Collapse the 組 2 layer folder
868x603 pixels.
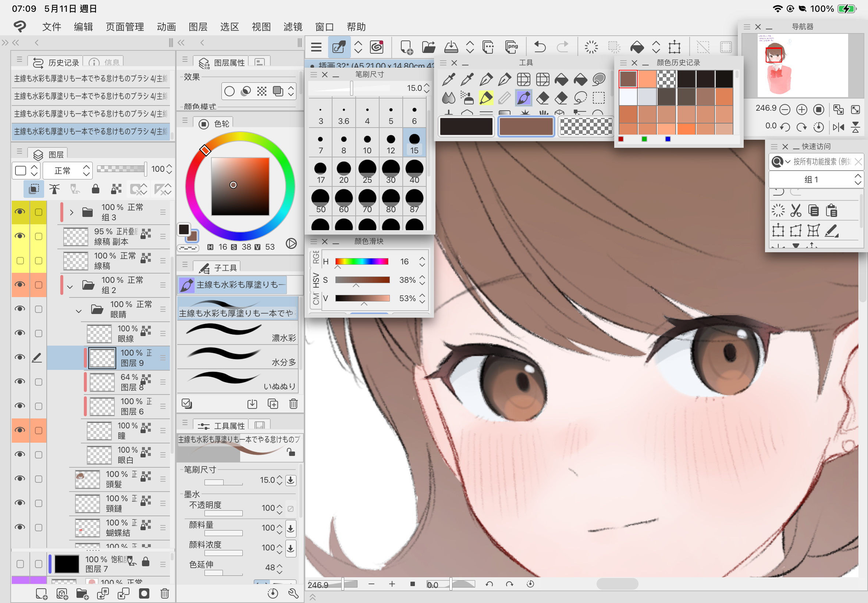(70, 286)
